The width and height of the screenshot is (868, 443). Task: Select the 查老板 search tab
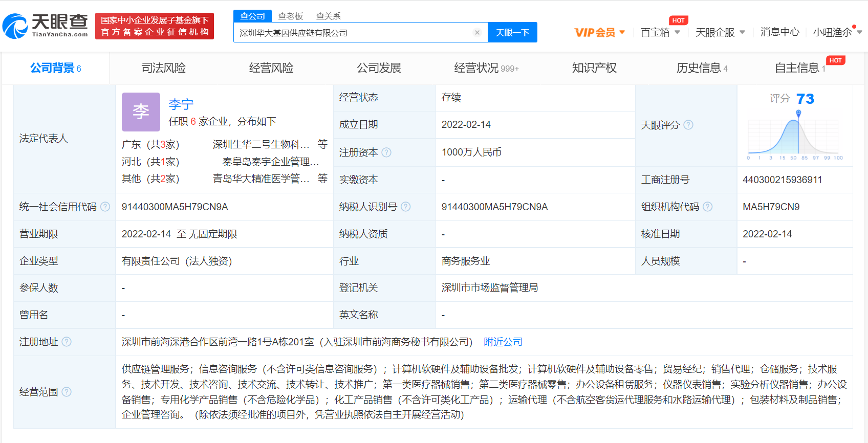coord(290,16)
